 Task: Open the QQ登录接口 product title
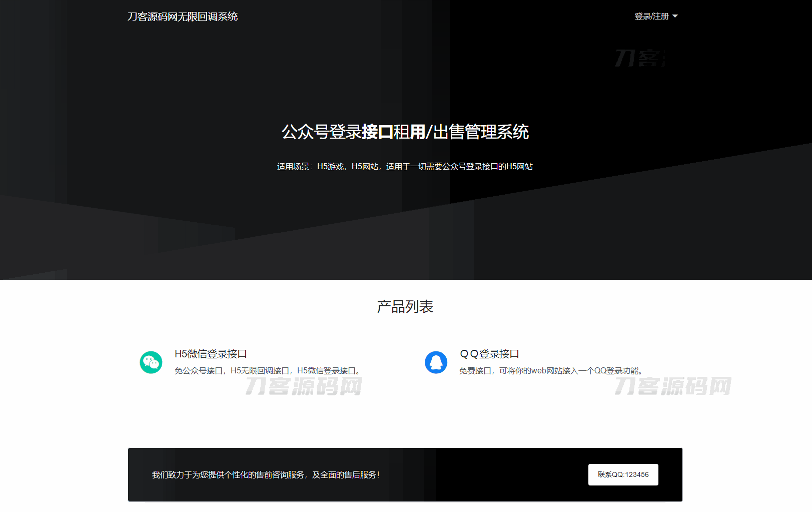489,354
